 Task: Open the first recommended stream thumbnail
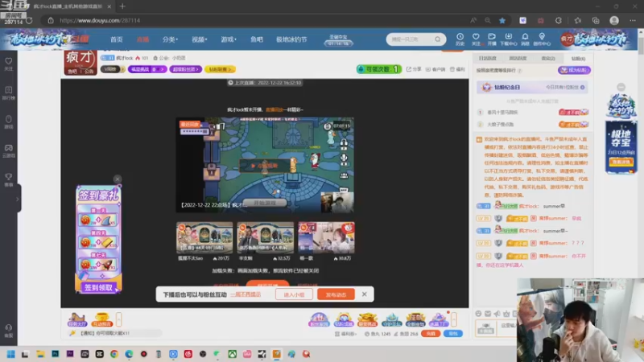point(204,237)
